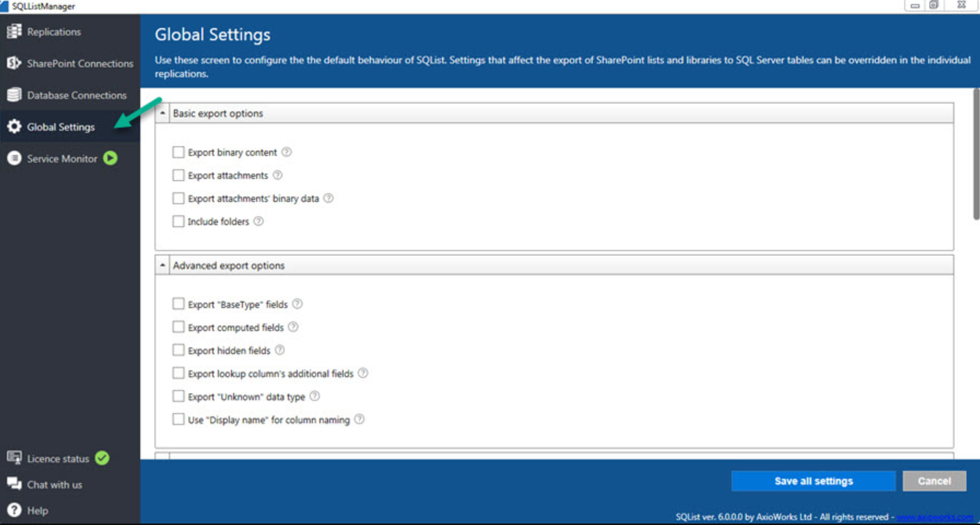Open help tooltip for Export computed fields
The image size is (980, 525).
(x=293, y=327)
